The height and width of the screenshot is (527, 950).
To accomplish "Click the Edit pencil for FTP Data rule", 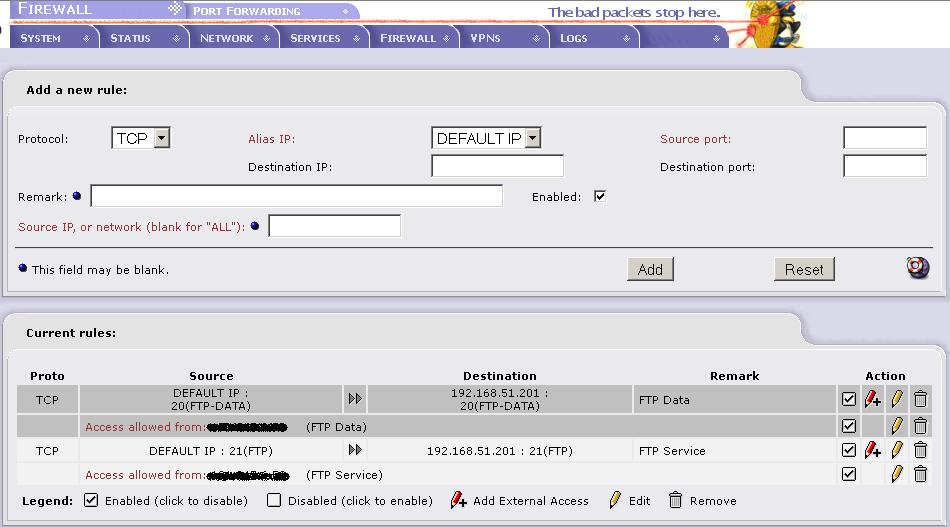I will [x=897, y=399].
